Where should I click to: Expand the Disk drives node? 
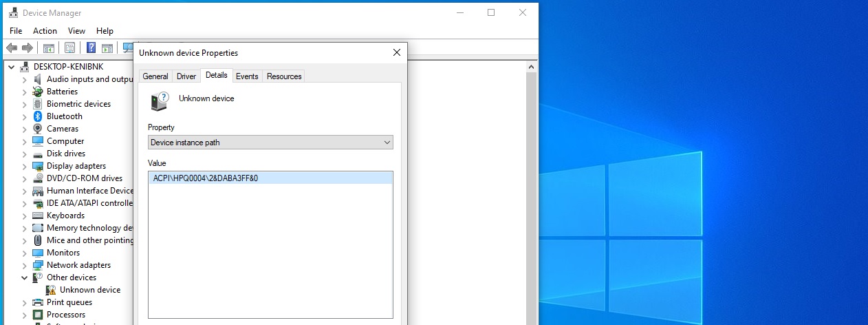click(24, 154)
